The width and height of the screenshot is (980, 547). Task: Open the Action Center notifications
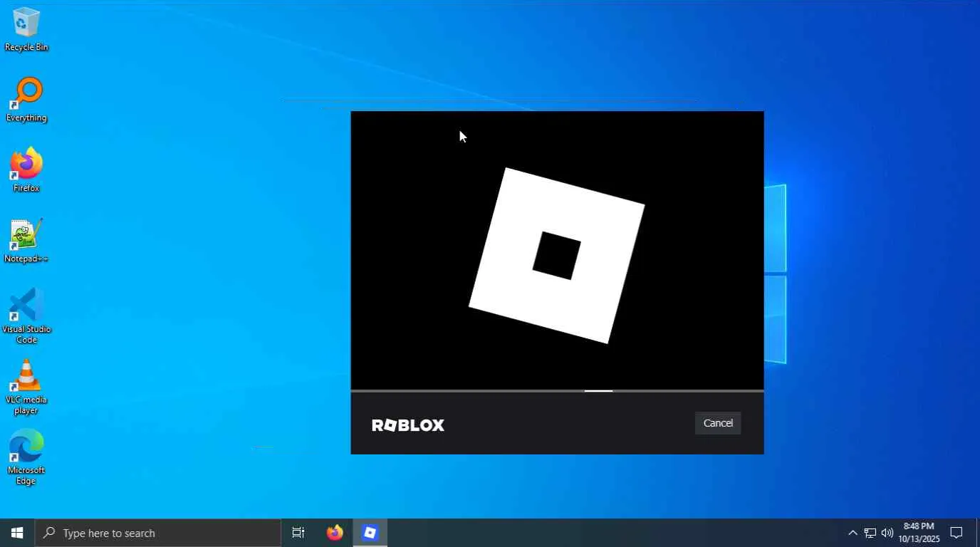pos(957,533)
